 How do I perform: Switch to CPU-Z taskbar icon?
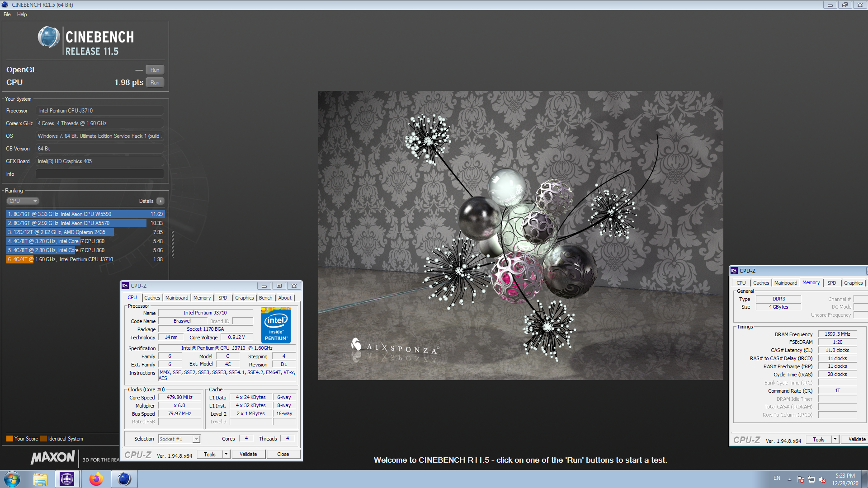[x=67, y=479]
